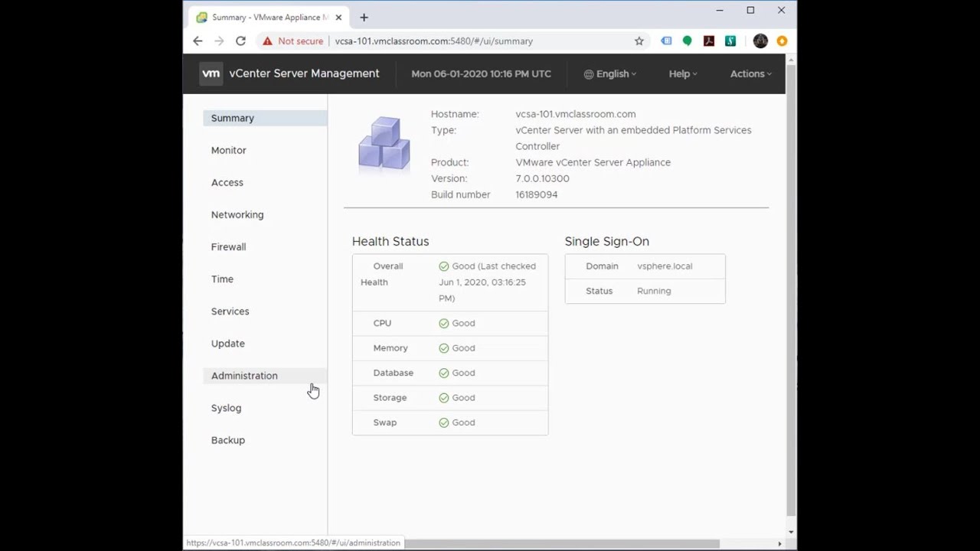Viewport: 980px width, 551px height.
Task: Open Networking settings
Action: [x=265, y=214]
